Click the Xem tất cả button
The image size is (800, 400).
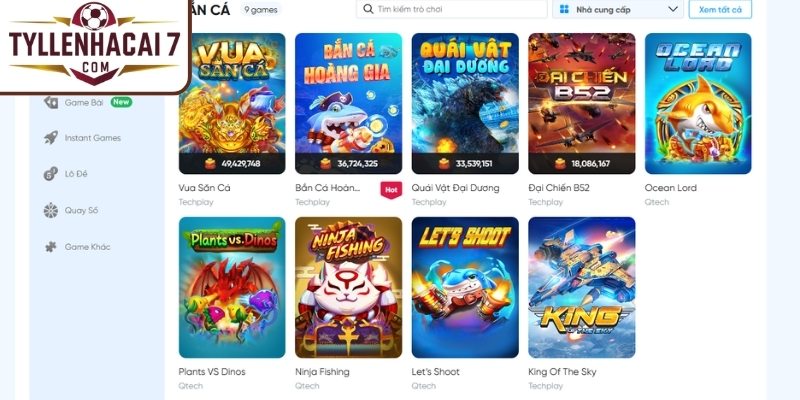(x=720, y=10)
